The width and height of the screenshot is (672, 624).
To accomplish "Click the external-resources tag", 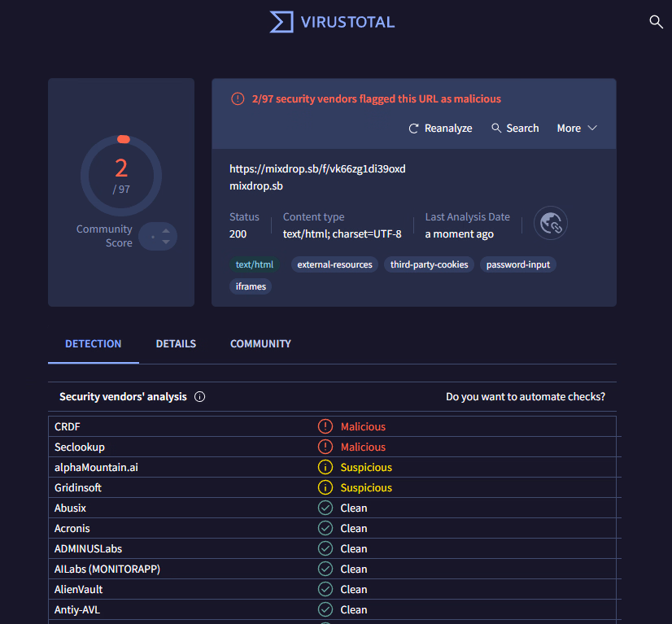I will pos(334,264).
